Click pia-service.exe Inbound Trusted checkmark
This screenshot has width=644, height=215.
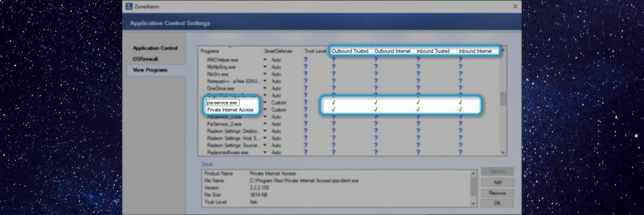(418, 103)
